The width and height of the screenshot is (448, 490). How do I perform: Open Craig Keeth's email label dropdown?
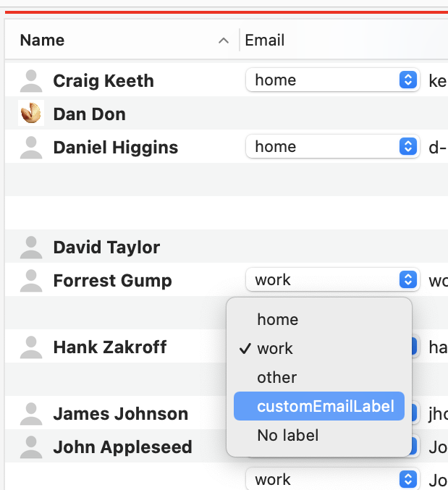(x=332, y=80)
